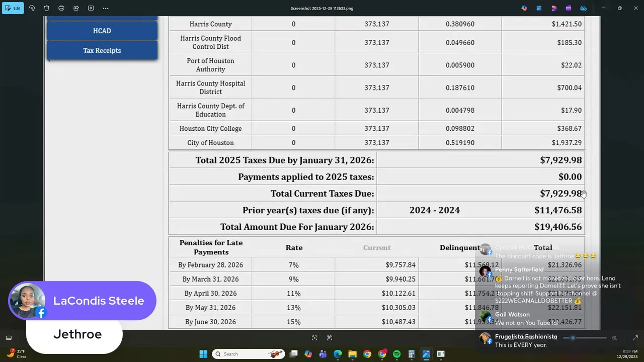Print the image with the printer icon

pos(61,8)
